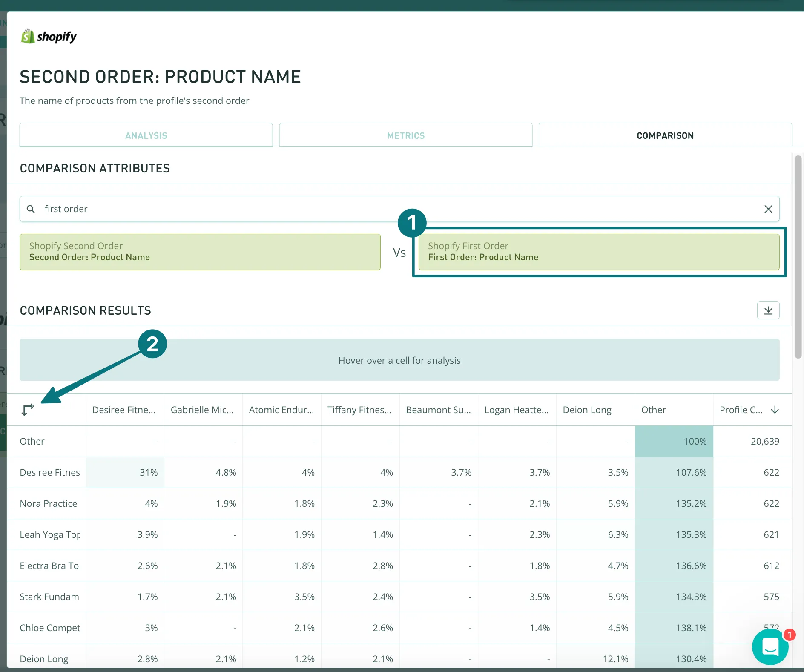The image size is (804, 672).
Task: Click the Gabrielle Mic... column header
Action: click(x=202, y=410)
